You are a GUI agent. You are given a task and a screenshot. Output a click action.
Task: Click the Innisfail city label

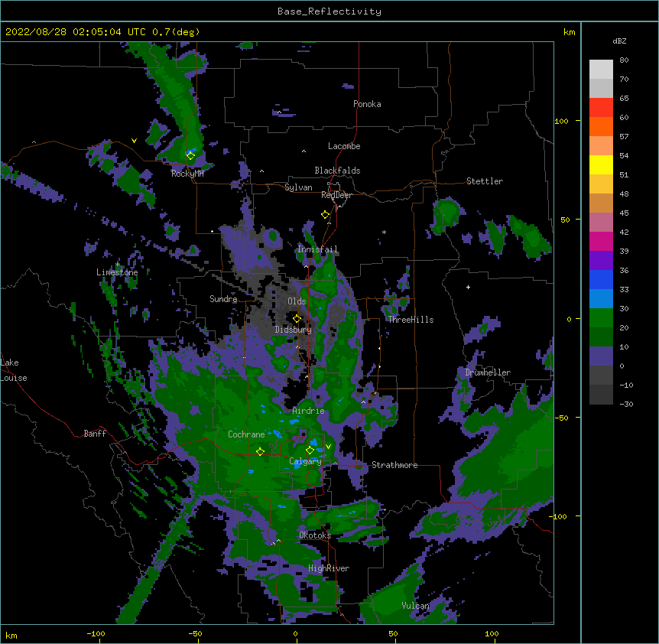click(318, 249)
